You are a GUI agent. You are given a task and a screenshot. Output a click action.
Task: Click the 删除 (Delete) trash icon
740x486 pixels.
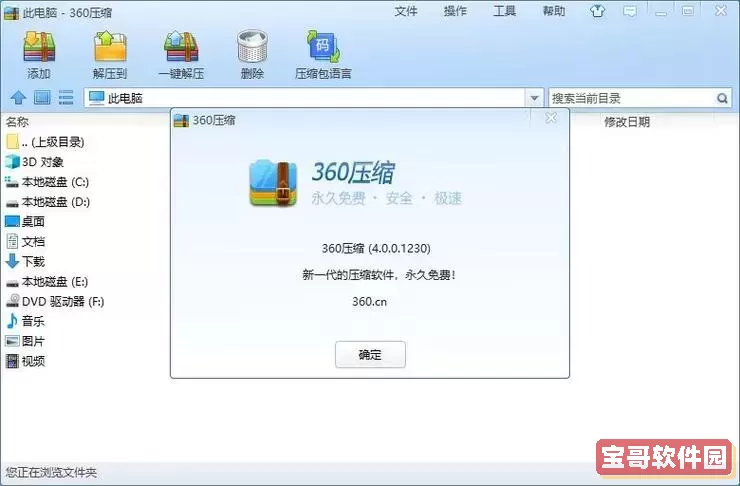[252, 46]
